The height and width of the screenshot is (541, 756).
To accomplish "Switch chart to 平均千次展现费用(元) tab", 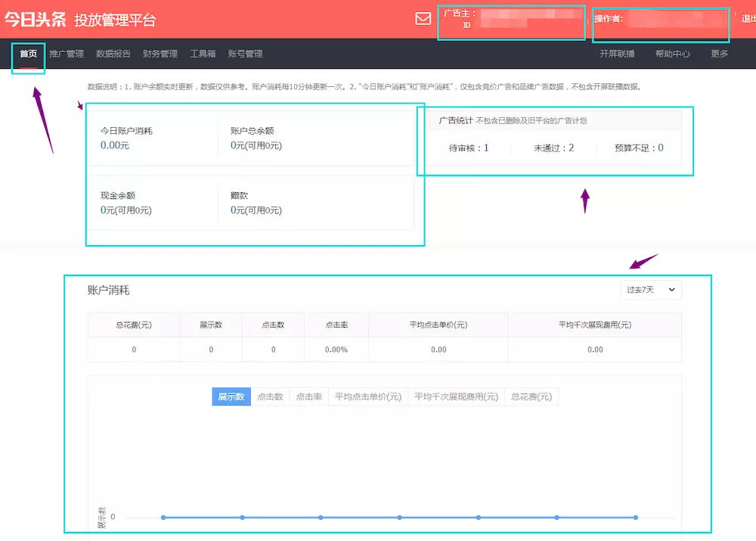I will (x=456, y=396).
